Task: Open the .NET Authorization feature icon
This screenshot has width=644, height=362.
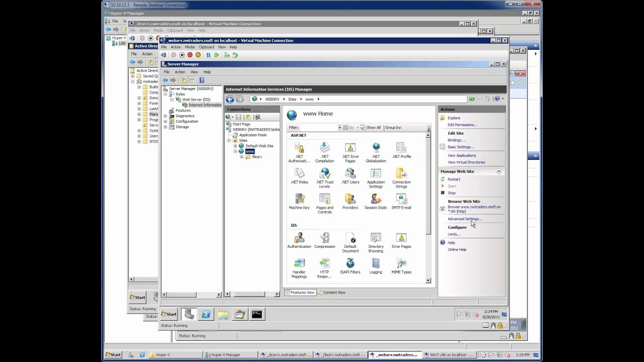Action: point(299,152)
